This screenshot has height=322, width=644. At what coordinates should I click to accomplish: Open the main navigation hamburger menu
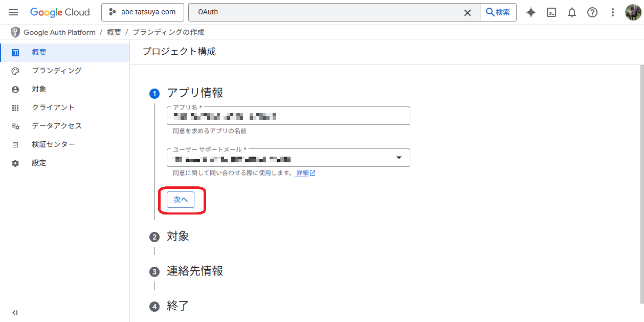13,12
